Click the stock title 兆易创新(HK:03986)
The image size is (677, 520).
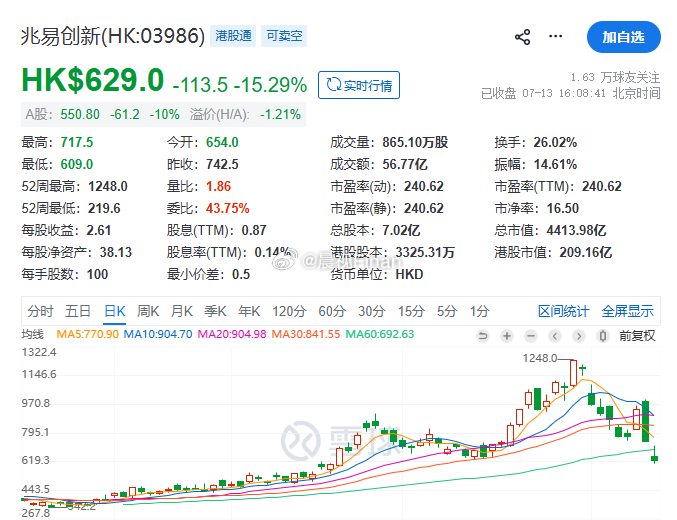tap(113, 36)
